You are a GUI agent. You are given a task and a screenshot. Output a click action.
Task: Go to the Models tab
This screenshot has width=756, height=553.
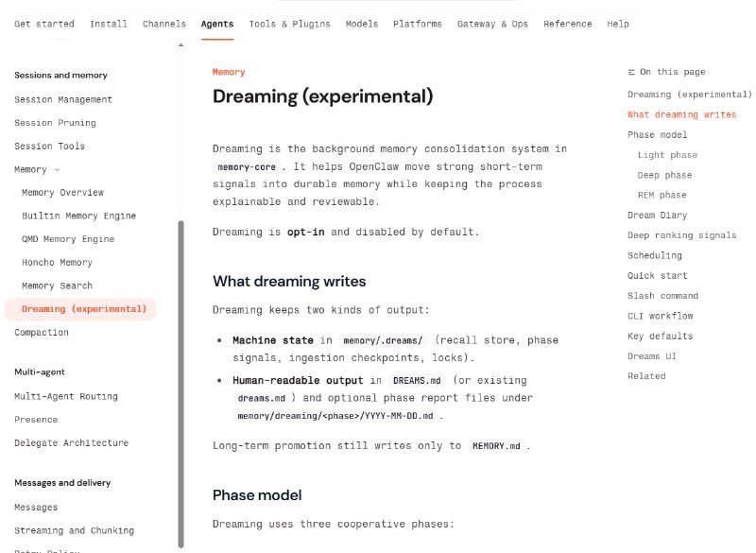pos(362,24)
